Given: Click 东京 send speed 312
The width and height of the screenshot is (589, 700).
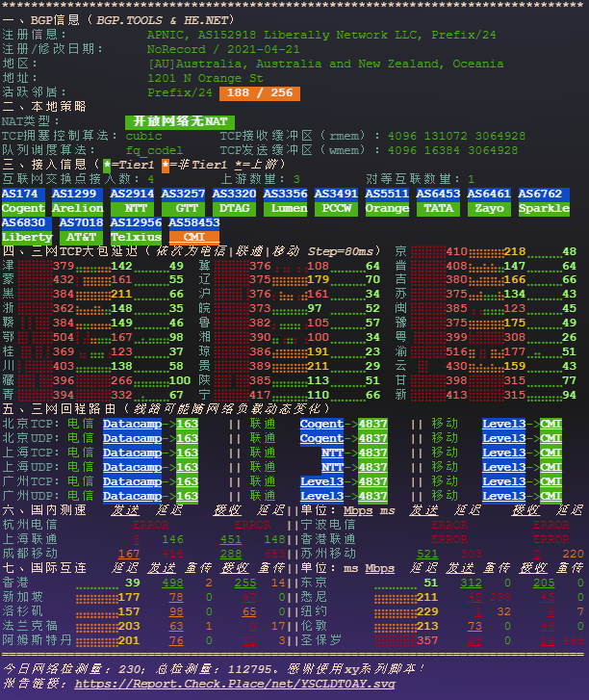Looking at the screenshot, I should pos(471,583).
